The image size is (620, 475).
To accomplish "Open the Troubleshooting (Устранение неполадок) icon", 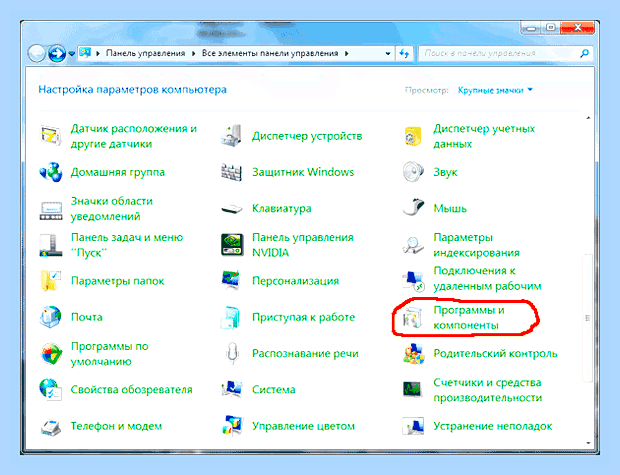I will (x=413, y=426).
